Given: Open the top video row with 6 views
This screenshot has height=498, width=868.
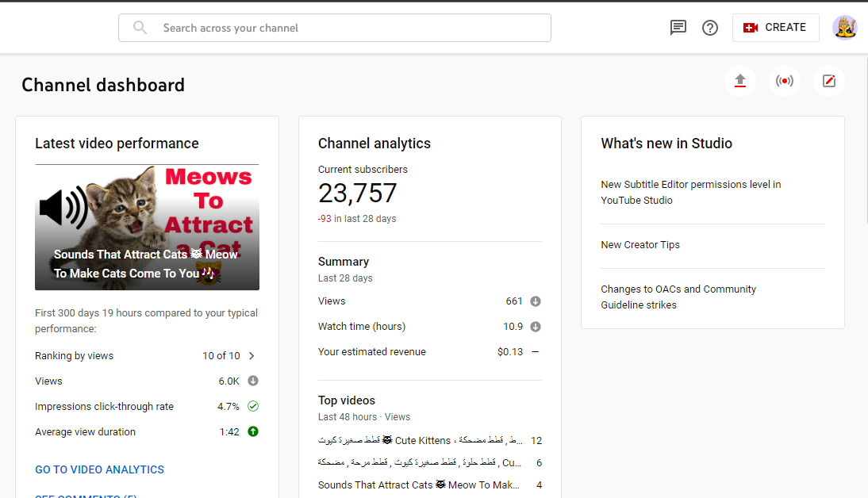Looking at the screenshot, I should tap(429, 462).
